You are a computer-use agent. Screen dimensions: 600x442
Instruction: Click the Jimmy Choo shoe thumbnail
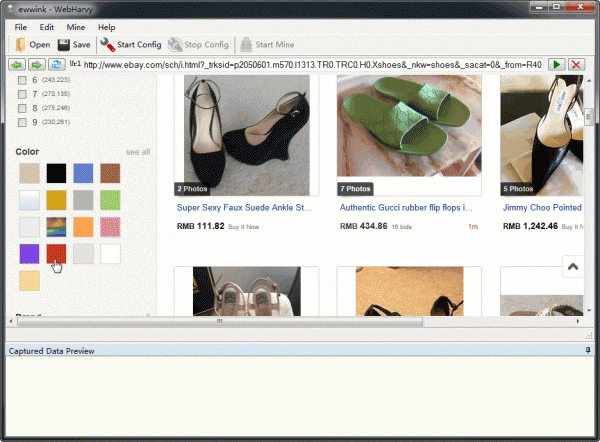coord(541,135)
